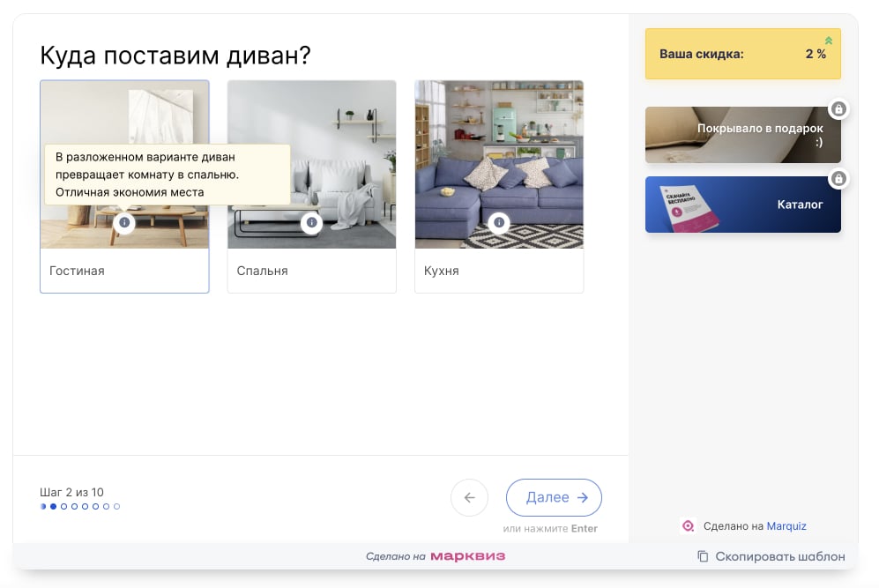The image size is (879, 588).
Task: Click the lock icon on the Каталог card
Action: (x=838, y=179)
